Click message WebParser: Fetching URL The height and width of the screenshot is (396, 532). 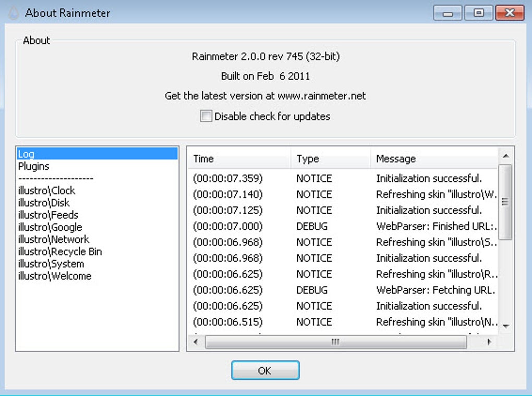[436, 290]
